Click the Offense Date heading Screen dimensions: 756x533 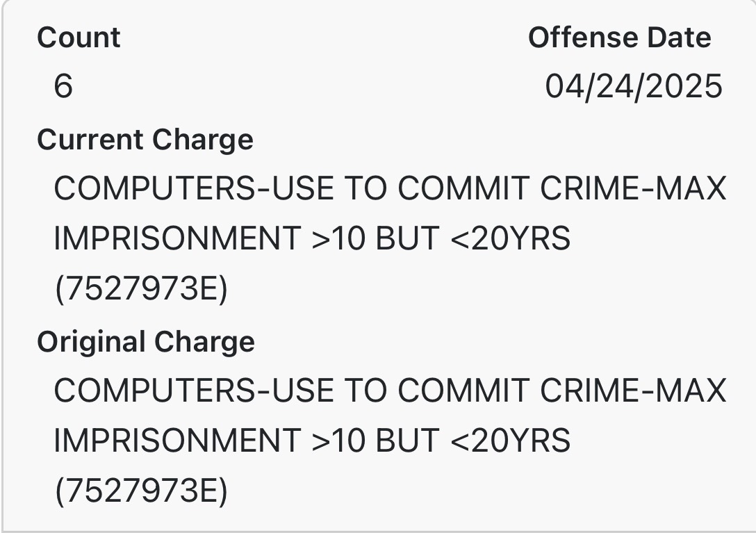pyautogui.click(x=620, y=38)
